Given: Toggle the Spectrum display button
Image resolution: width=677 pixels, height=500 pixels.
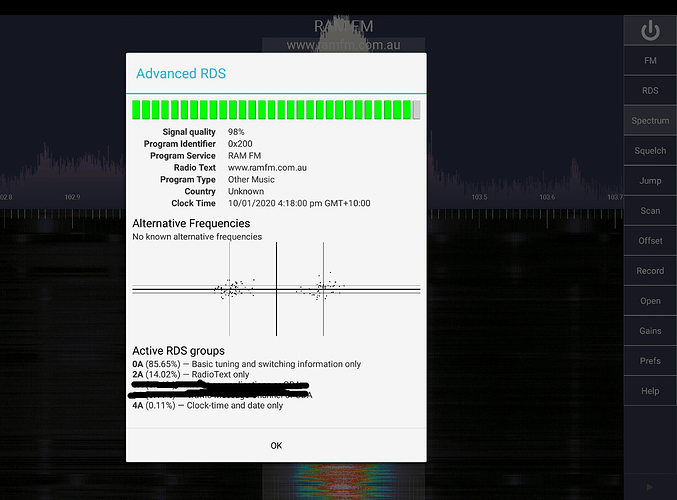Looking at the screenshot, I should point(650,121).
